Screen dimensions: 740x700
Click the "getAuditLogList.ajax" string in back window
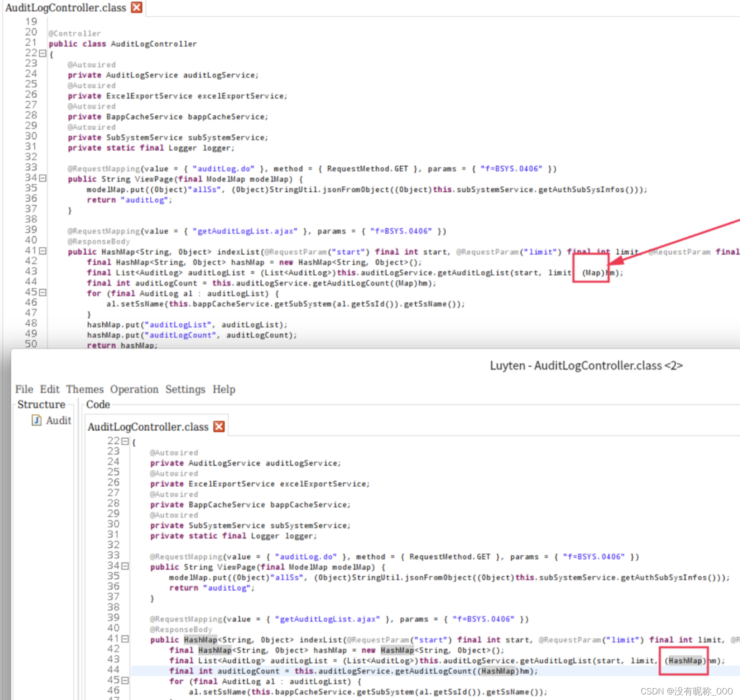tap(245, 231)
